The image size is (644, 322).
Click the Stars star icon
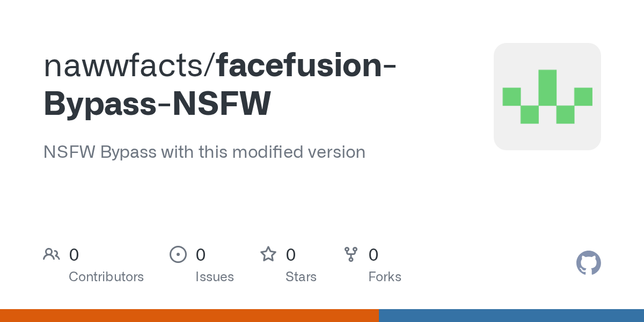tap(268, 254)
